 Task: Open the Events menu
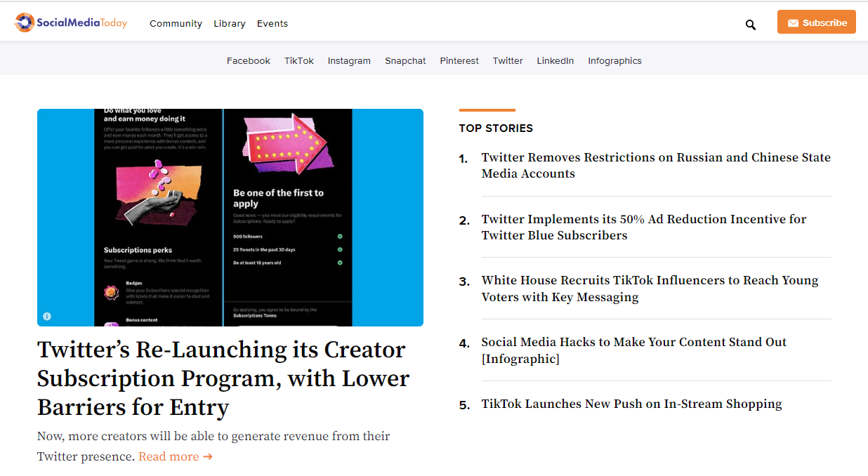pos(272,23)
